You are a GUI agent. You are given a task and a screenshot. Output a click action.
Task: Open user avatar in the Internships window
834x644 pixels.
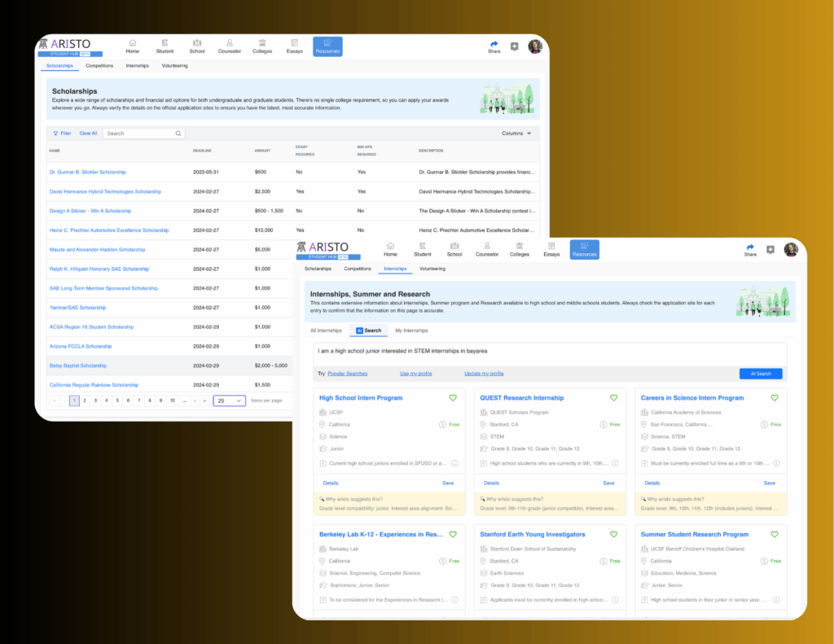(x=790, y=249)
